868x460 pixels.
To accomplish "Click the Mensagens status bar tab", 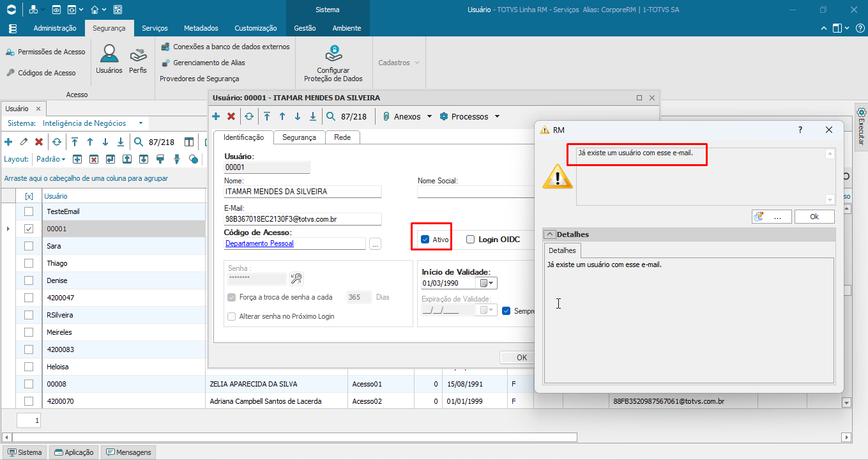I will point(128,452).
